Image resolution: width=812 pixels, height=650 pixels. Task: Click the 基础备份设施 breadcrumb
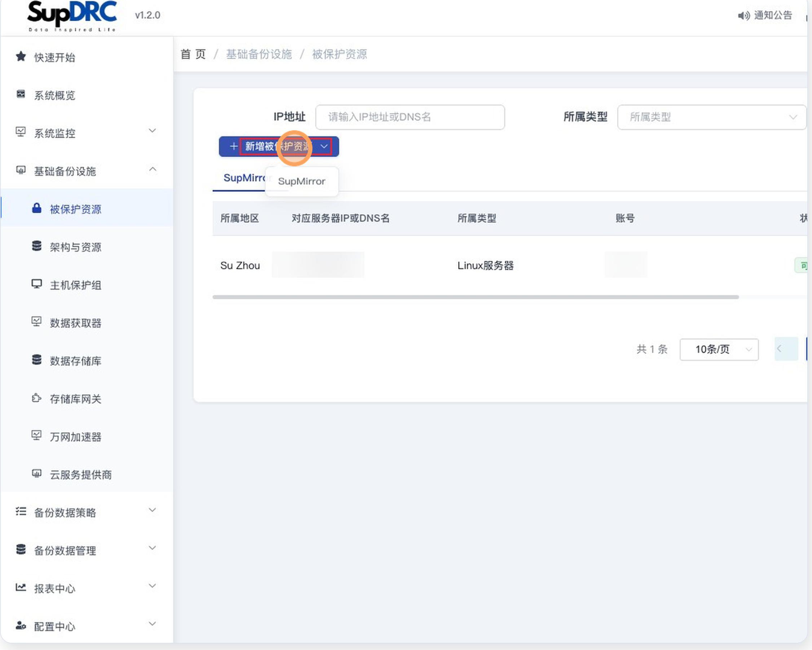click(x=259, y=54)
